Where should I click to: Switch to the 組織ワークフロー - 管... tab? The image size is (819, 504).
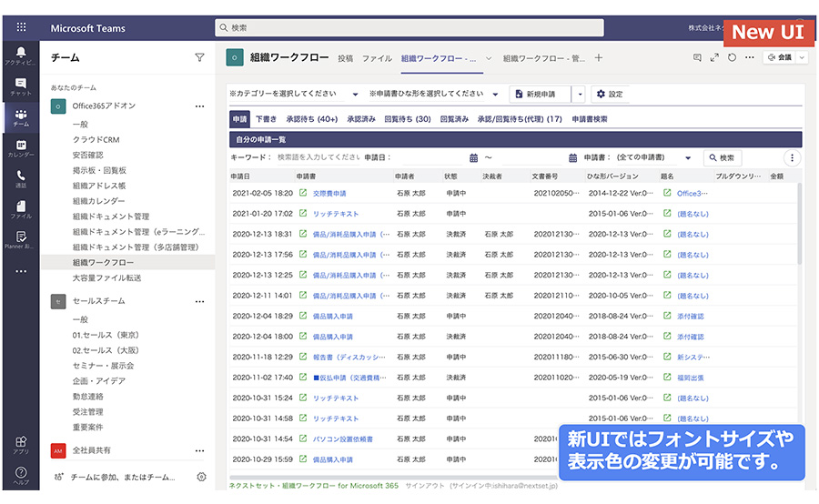click(544, 58)
